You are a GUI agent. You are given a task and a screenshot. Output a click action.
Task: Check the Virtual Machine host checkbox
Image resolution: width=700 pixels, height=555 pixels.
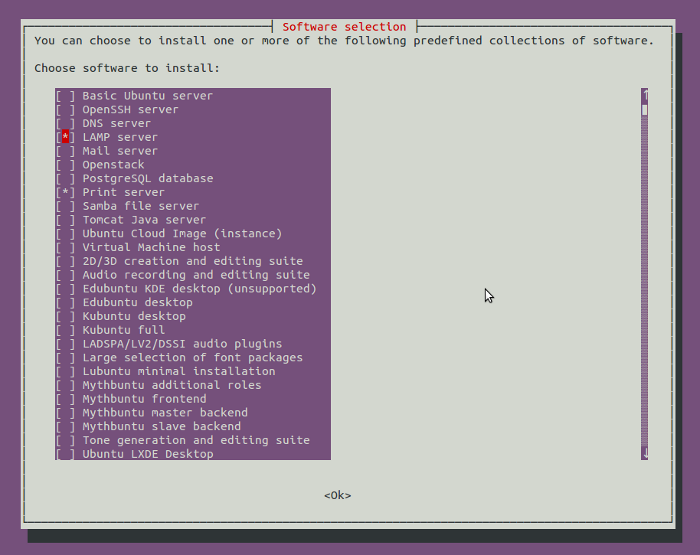(66, 247)
